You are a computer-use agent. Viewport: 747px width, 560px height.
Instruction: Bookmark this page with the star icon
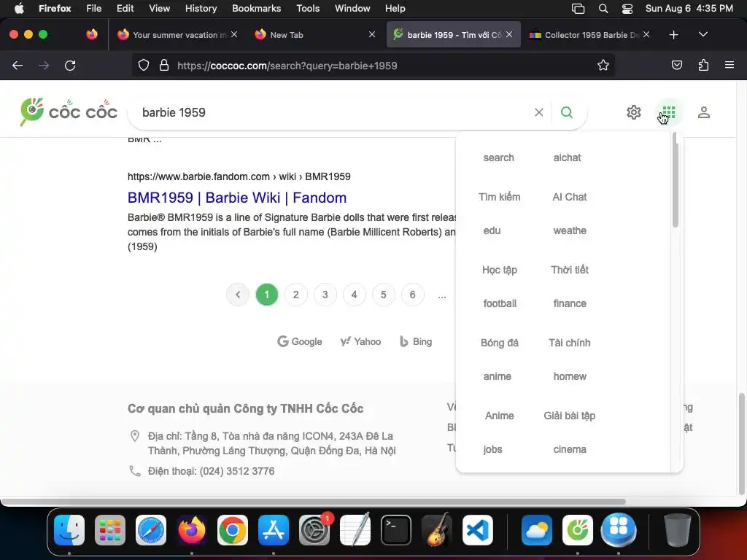click(x=603, y=65)
